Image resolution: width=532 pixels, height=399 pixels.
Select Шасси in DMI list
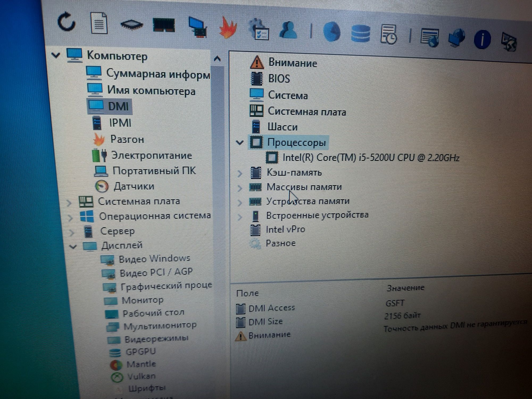[274, 127]
